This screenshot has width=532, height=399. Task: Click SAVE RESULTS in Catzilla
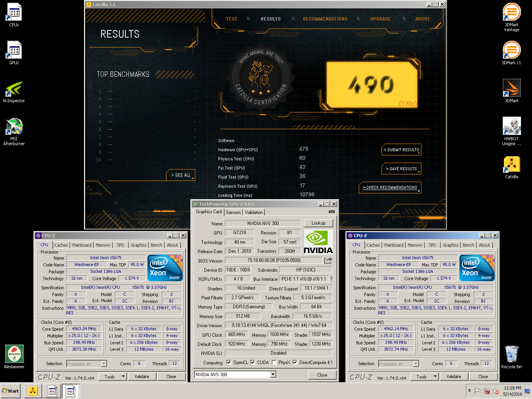[401, 169]
